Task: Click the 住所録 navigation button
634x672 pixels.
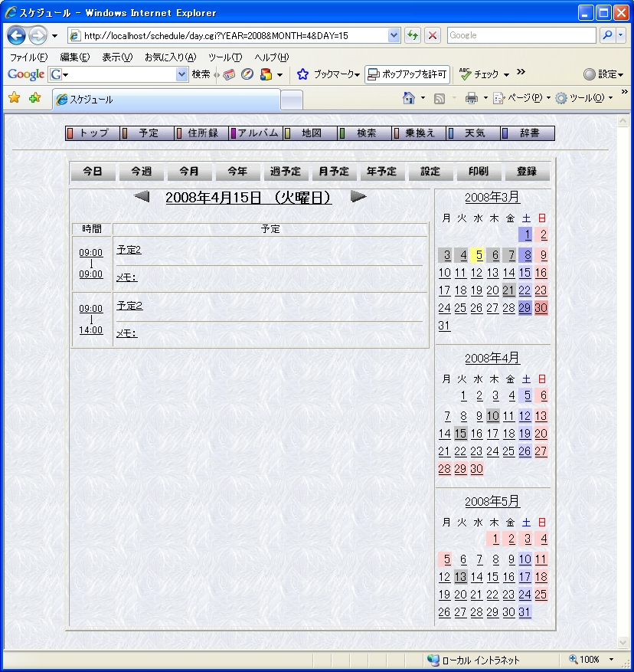Action: (202, 133)
